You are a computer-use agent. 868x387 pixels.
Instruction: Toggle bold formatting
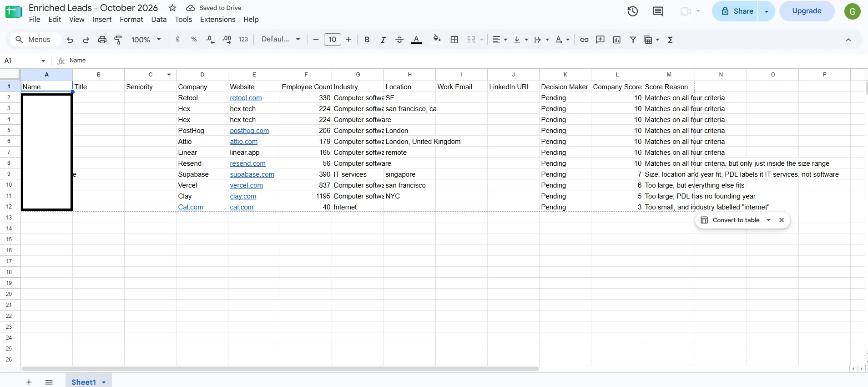point(367,40)
